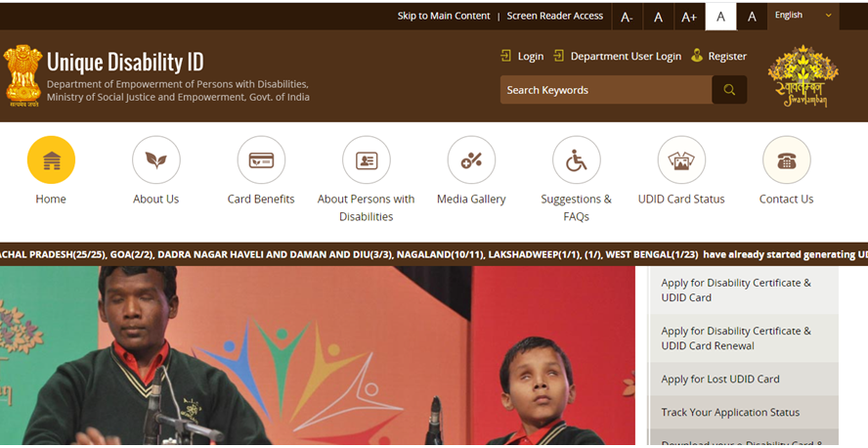Click into the Search Keywords field
The height and width of the screenshot is (448, 868).
pyautogui.click(x=605, y=90)
